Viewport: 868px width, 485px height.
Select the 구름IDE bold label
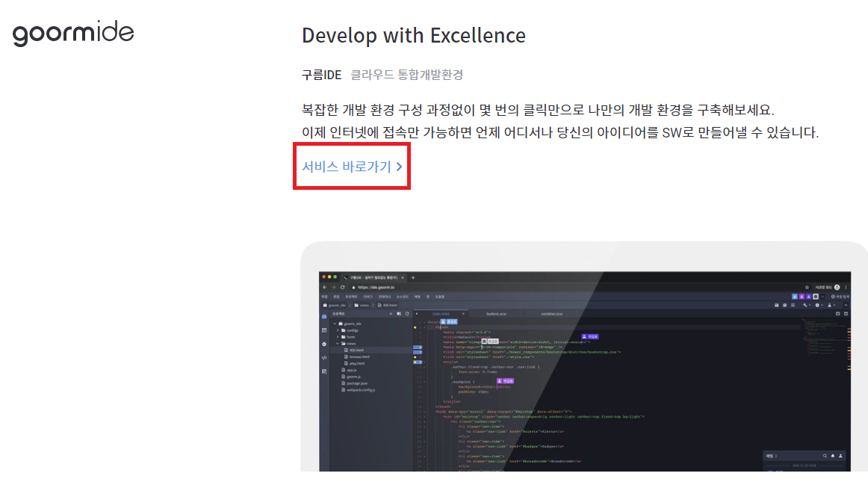[x=322, y=75]
